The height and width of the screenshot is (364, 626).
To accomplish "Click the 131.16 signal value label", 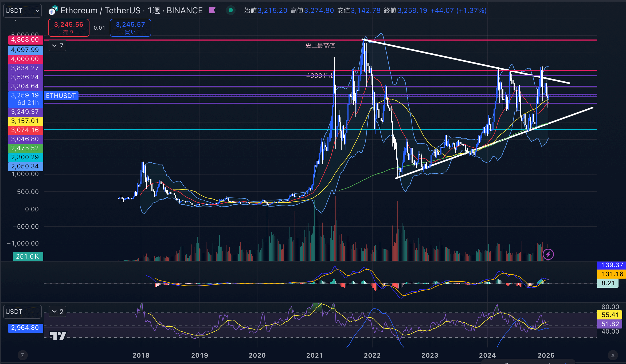I will pyautogui.click(x=612, y=274).
